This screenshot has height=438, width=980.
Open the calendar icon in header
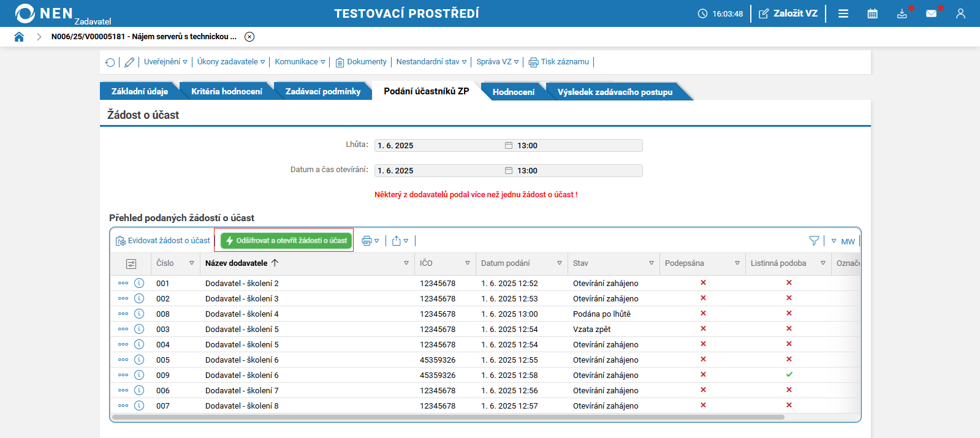click(x=872, y=13)
